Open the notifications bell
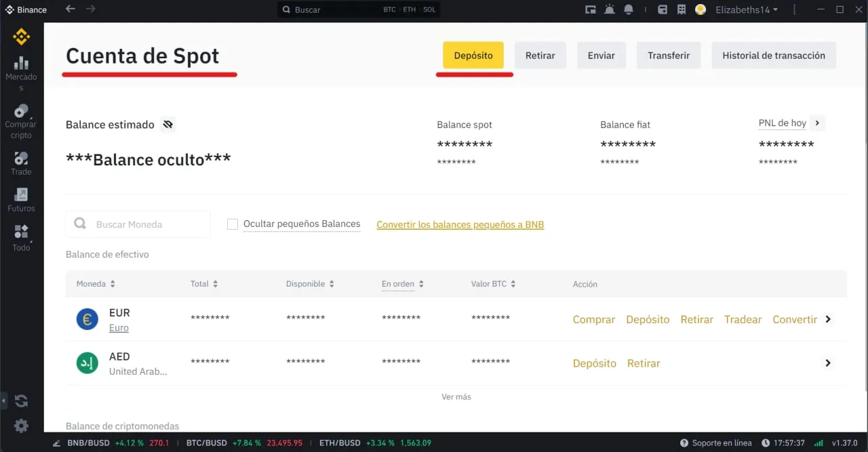Viewport: 868px width, 452px height. [628, 9]
